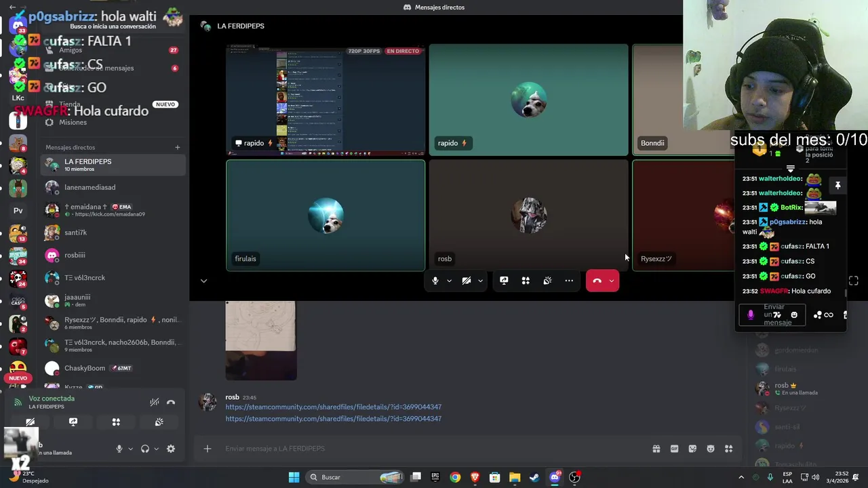Open attachment plus button in message box

(208, 449)
